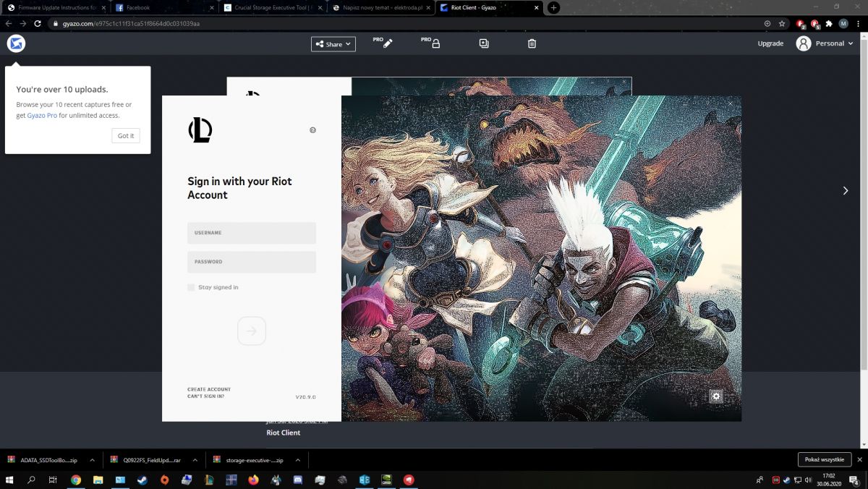Click the Upgrade link
This screenshot has width=868, height=489.
coord(770,43)
